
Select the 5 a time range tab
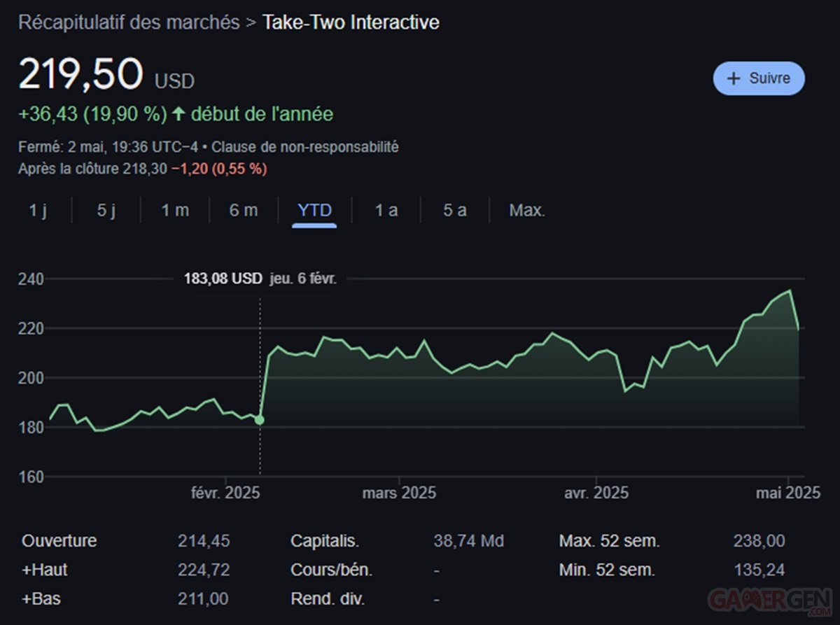pos(454,210)
